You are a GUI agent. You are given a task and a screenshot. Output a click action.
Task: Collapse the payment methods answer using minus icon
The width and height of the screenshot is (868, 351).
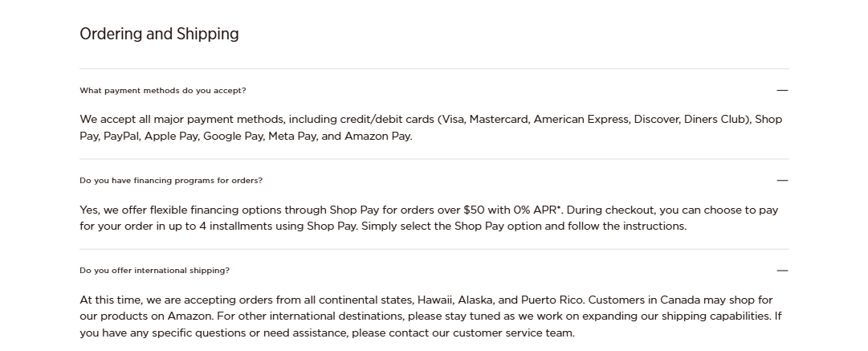[x=782, y=91]
